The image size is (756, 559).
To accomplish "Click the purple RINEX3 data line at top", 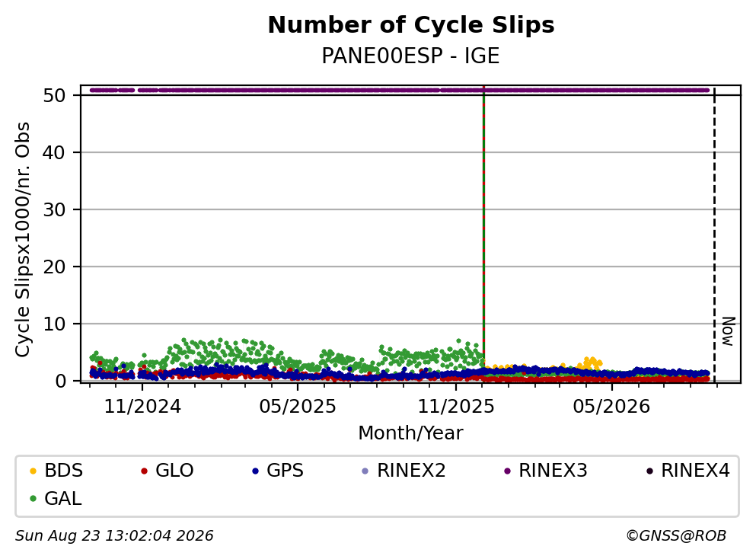I will pos(400,90).
